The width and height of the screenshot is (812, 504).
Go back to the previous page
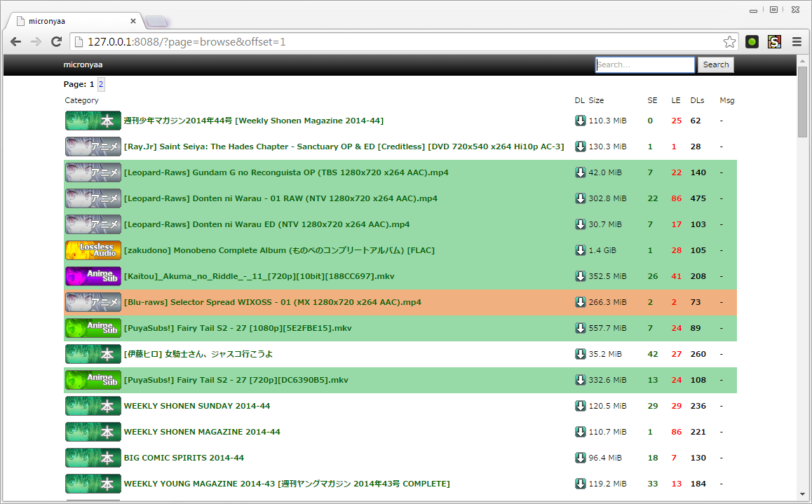[x=16, y=42]
